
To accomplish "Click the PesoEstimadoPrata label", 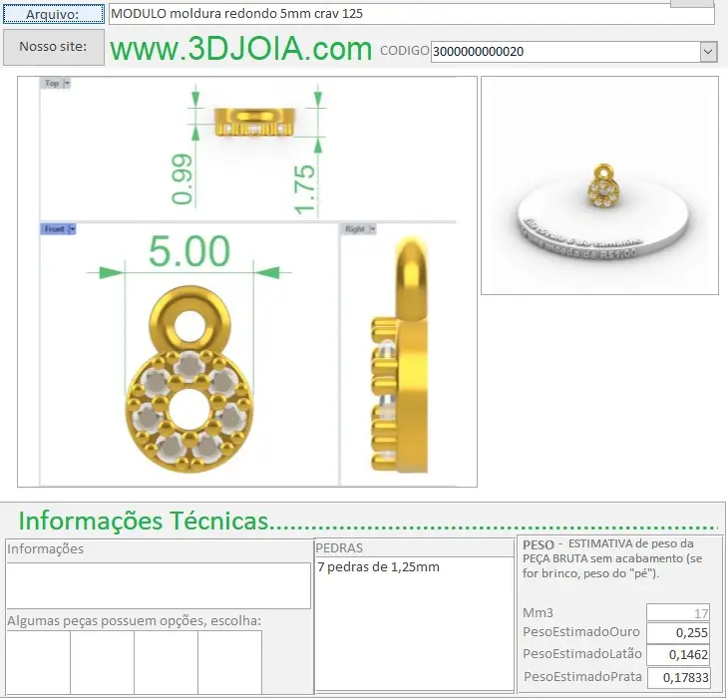I will [x=582, y=677].
